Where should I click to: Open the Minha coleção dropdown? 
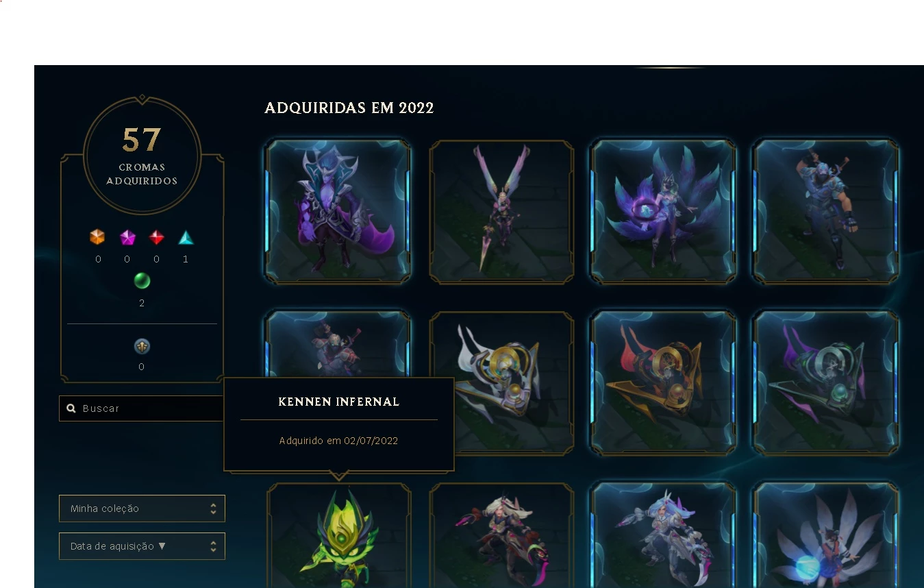(142, 509)
